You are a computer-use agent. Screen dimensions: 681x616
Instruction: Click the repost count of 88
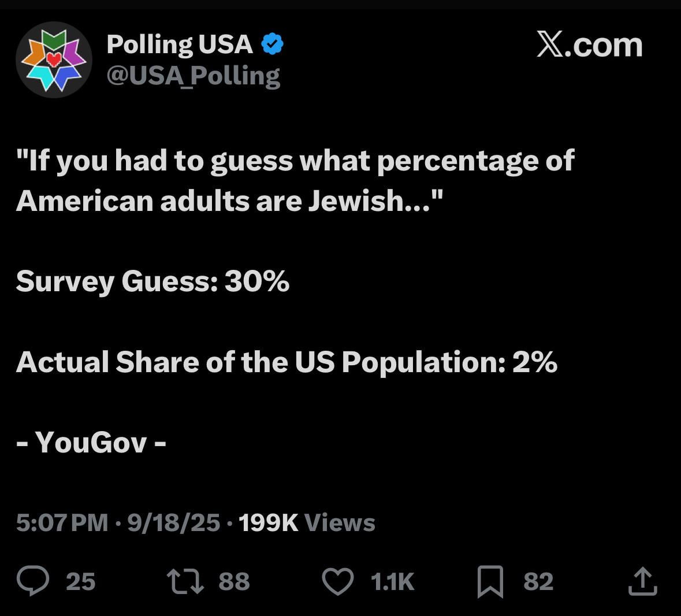[234, 581]
